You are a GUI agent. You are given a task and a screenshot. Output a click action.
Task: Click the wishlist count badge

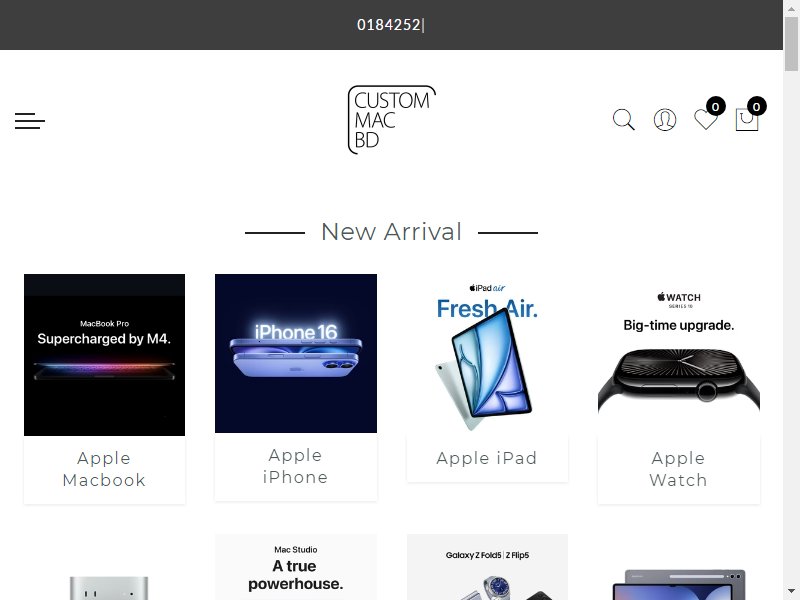(716, 107)
